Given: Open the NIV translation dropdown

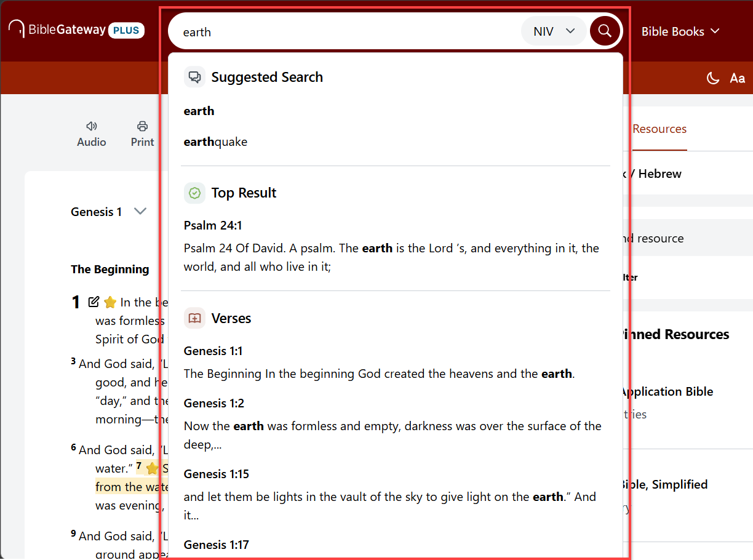Looking at the screenshot, I should (x=554, y=31).
